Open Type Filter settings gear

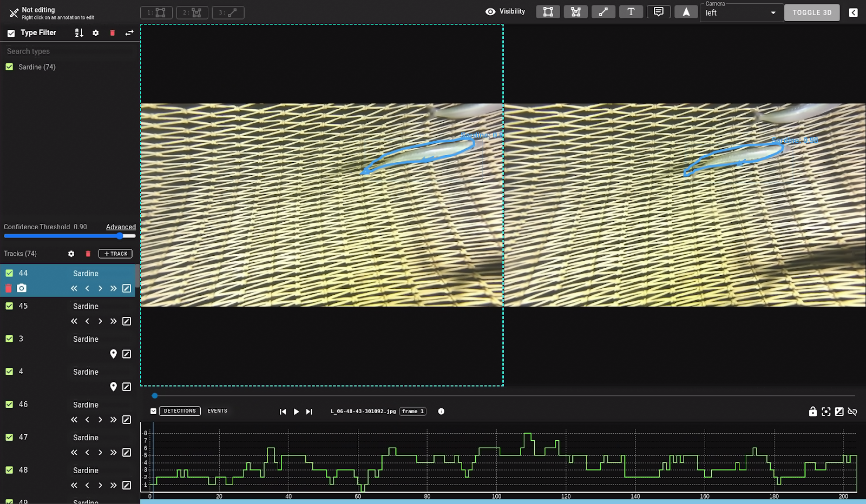coord(96,33)
